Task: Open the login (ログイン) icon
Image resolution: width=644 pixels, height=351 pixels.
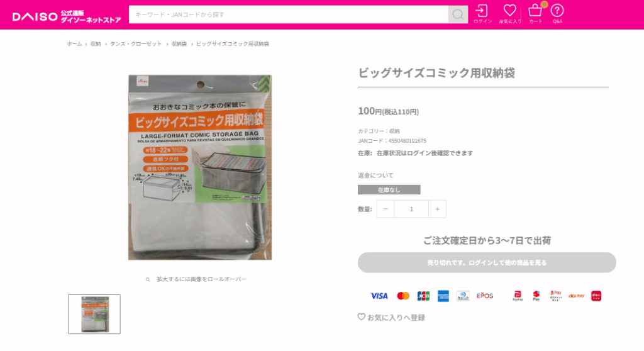Action: (x=482, y=14)
